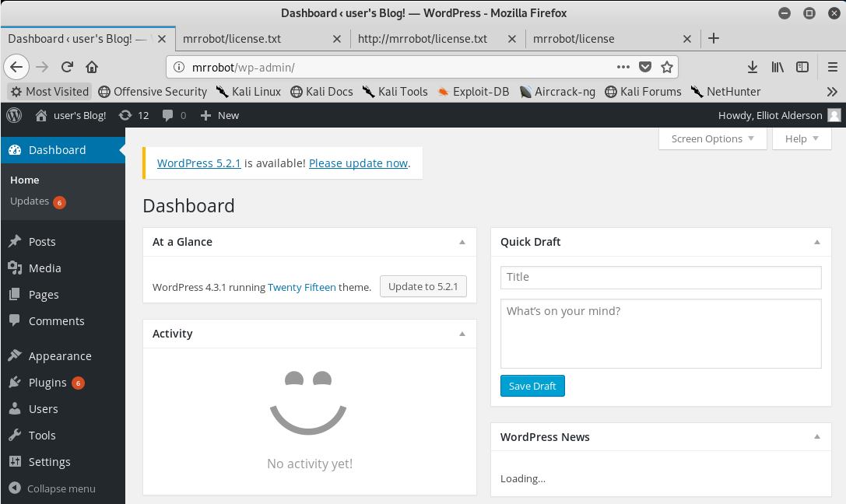Focus the Quick Draft Title field

(661, 277)
